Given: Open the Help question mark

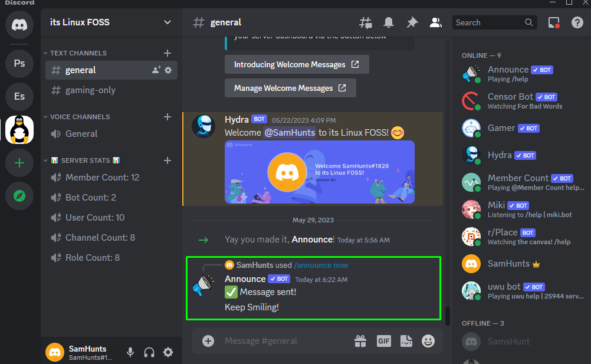Looking at the screenshot, I should coord(577,22).
